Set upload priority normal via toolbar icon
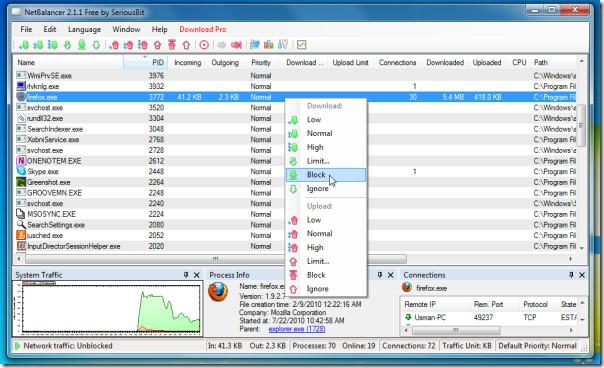Screen dimensions: 604x368 tap(128, 45)
